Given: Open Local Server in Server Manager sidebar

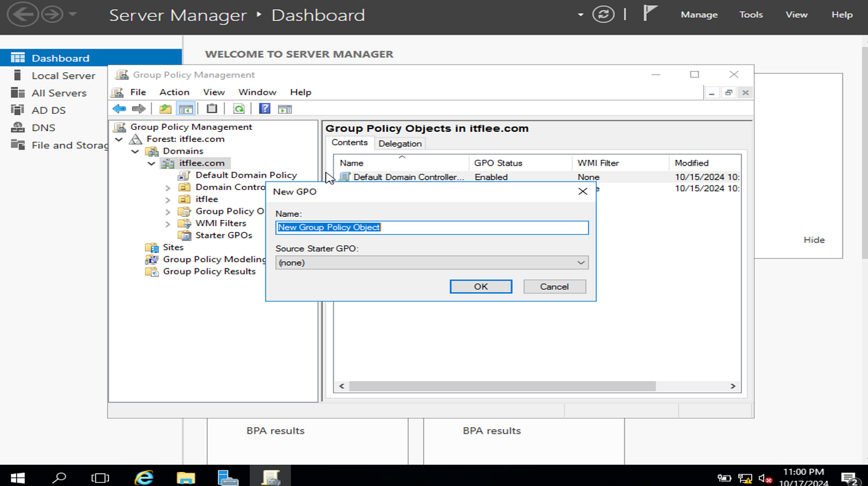Looking at the screenshot, I should click(x=63, y=75).
